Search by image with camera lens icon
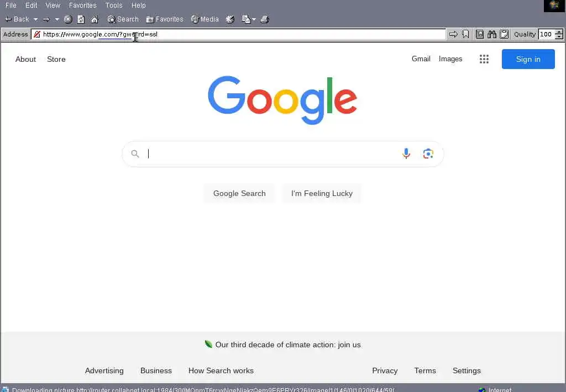This screenshot has height=392, width=566. click(428, 153)
